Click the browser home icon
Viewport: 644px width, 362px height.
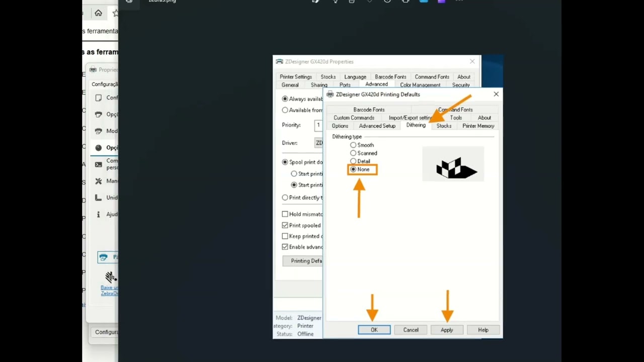(x=98, y=13)
